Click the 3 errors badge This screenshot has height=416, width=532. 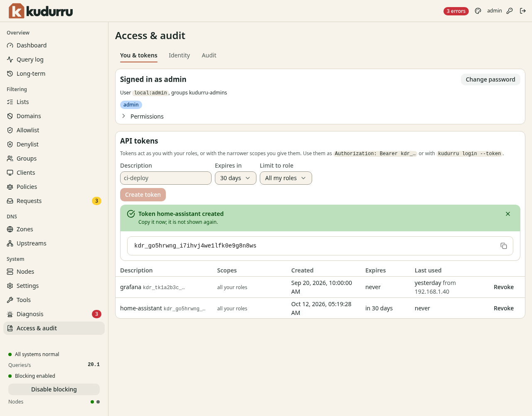[456, 11]
